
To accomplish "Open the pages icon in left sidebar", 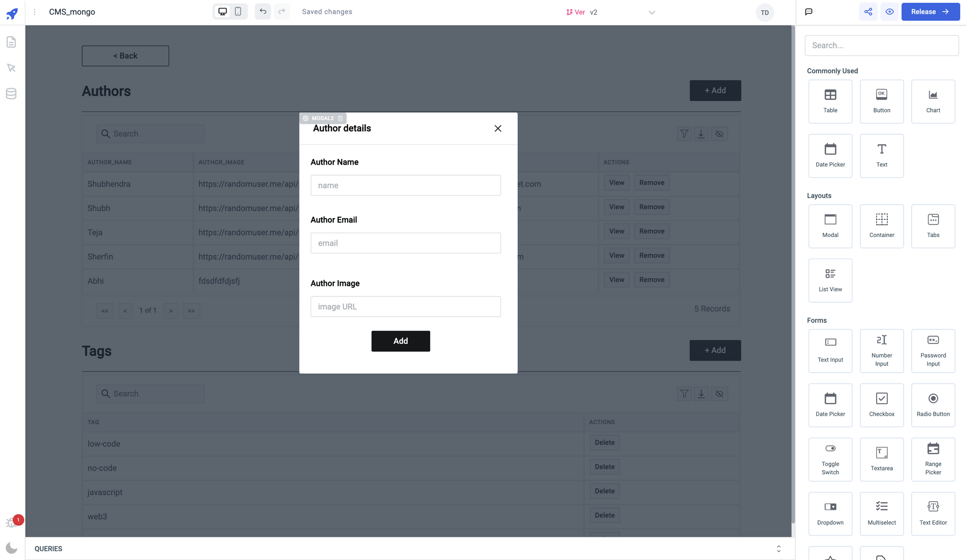I will click(11, 42).
